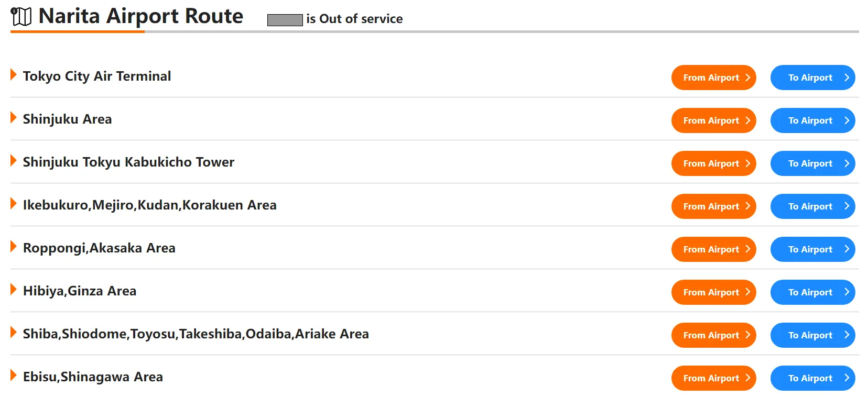Click the orange arrow next to Shinjuku Area
The image size is (868, 397).
click(x=14, y=118)
